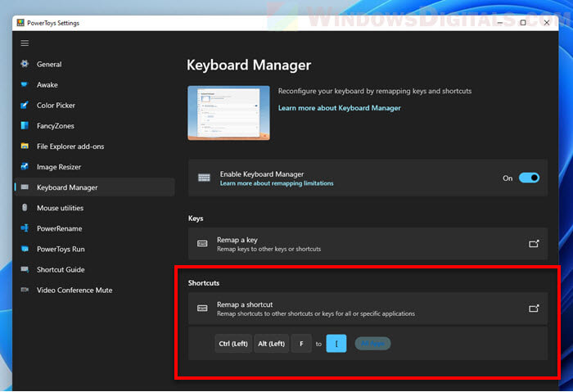Screen dimensions: 573x392
Task: Click the Ctrl (Left) key chip
Action: pos(233,344)
